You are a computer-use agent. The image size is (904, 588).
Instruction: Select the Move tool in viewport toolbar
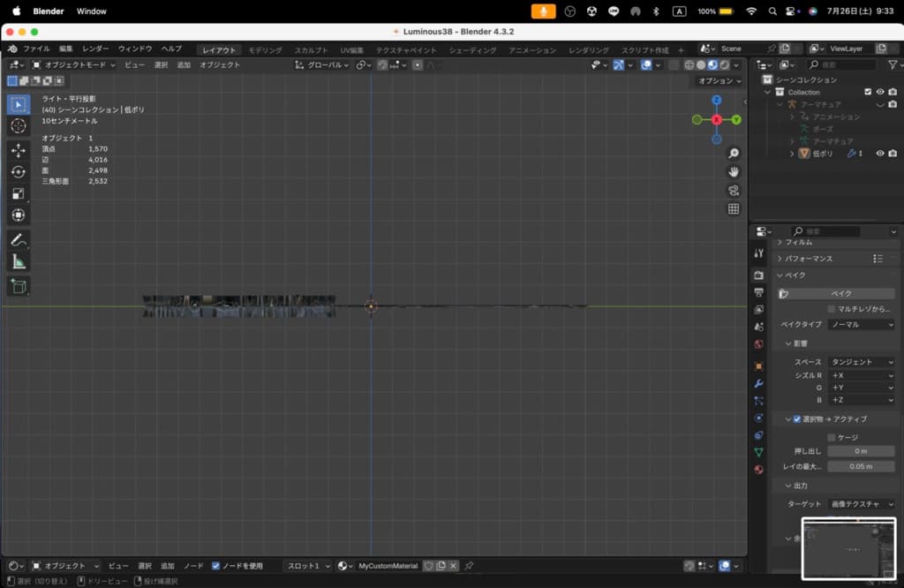click(x=19, y=150)
